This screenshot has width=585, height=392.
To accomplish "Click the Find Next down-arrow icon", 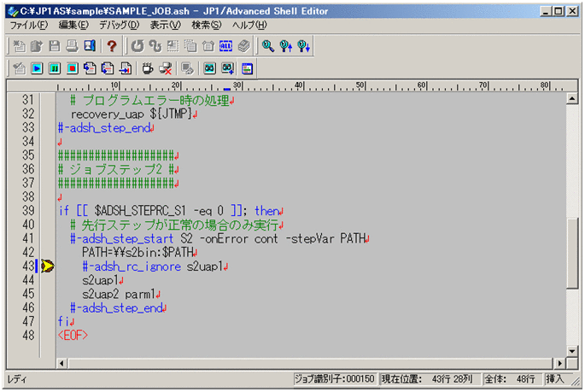I will pos(304,46).
